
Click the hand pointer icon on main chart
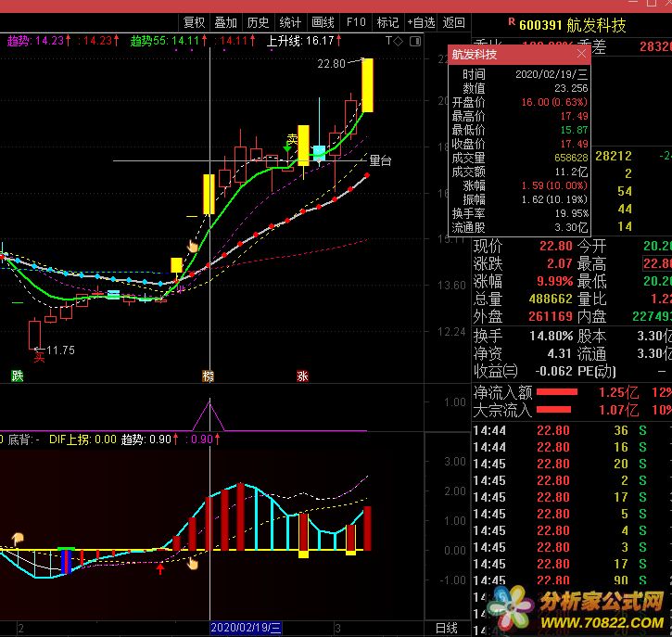(193, 246)
